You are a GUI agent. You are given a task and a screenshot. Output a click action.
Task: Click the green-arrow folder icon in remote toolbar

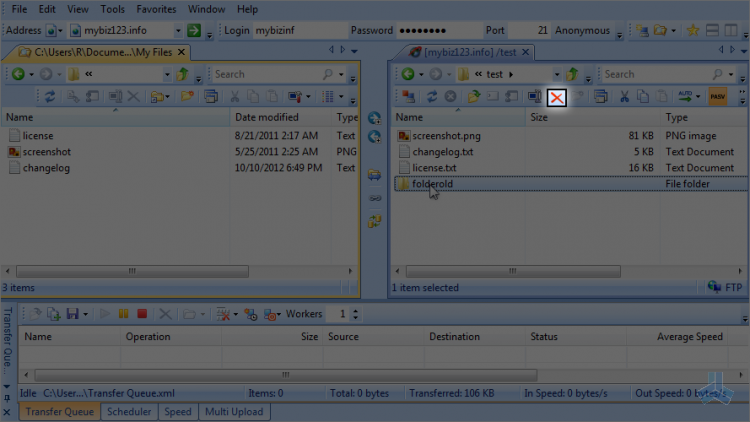(x=474, y=97)
